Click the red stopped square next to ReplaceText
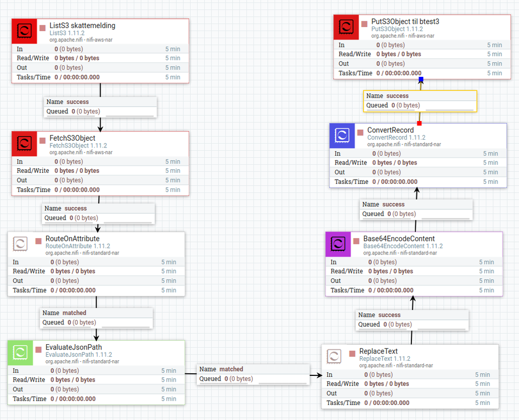The image size is (519, 420). [x=352, y=354]
